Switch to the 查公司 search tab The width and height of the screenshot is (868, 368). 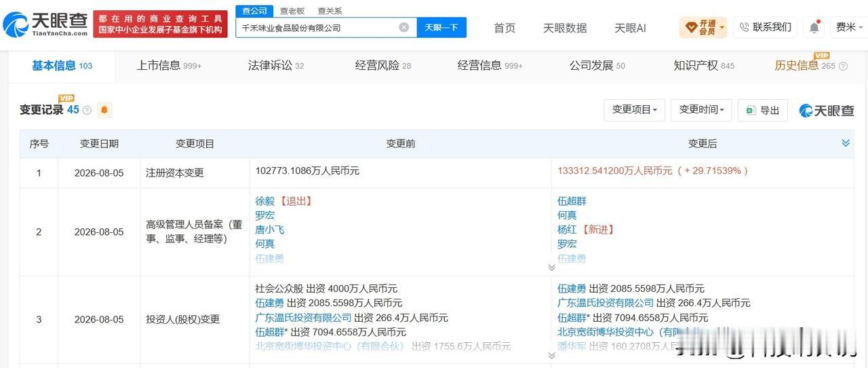[254, 11]
